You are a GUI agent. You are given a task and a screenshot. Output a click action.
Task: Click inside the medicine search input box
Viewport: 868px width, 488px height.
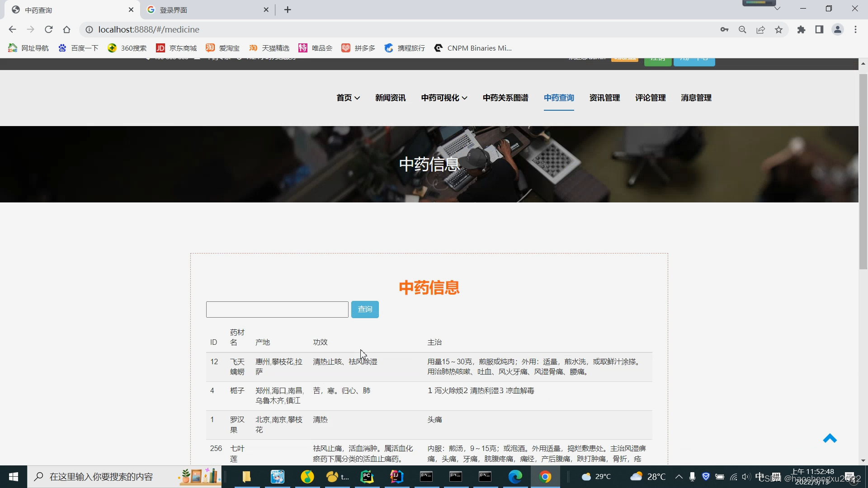(x=277, y=309)
